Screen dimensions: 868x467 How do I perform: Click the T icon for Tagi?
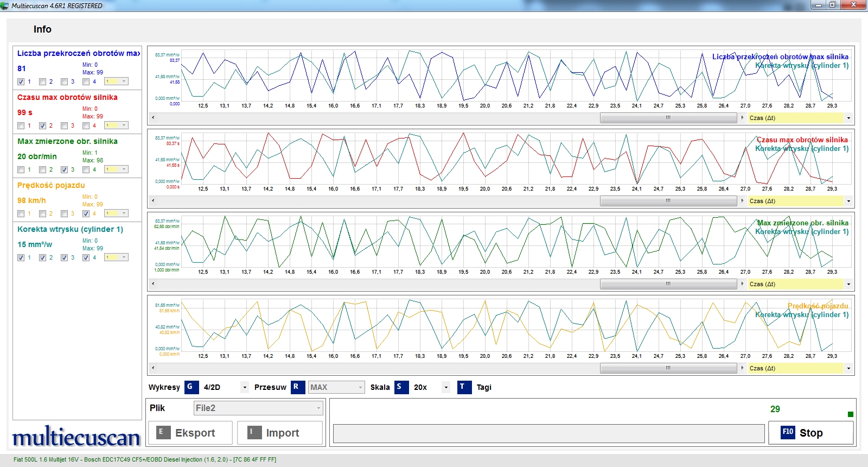[x=464, y=387]
